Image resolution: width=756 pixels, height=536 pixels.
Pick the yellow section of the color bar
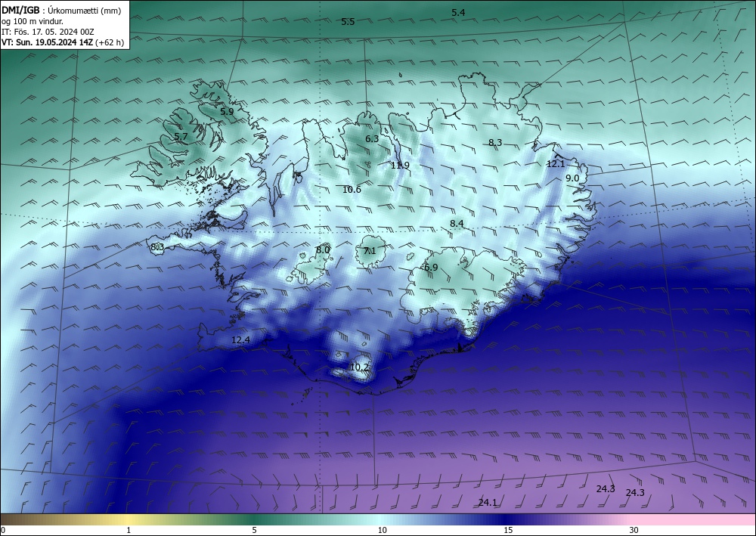(128, 519)
